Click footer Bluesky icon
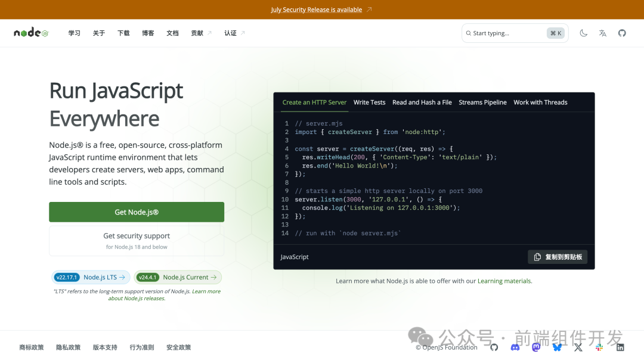Viewport: 644px width, 364px height. click(557, 347)
